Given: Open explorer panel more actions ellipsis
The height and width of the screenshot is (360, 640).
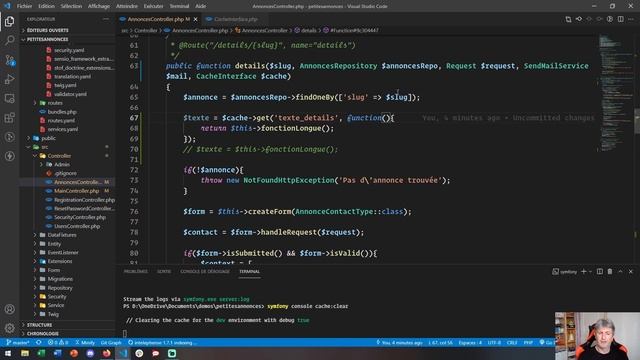Looking at the screenshot, I should [x=106, y=19].
